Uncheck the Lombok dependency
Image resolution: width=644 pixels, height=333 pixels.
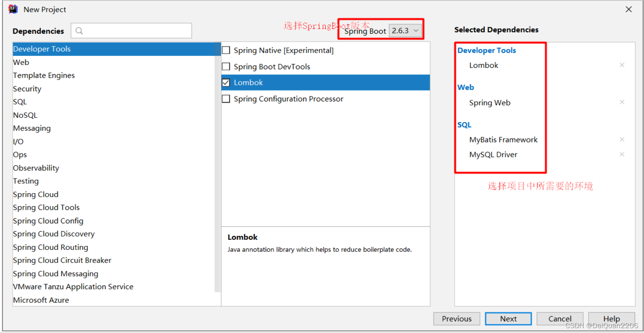226,83
